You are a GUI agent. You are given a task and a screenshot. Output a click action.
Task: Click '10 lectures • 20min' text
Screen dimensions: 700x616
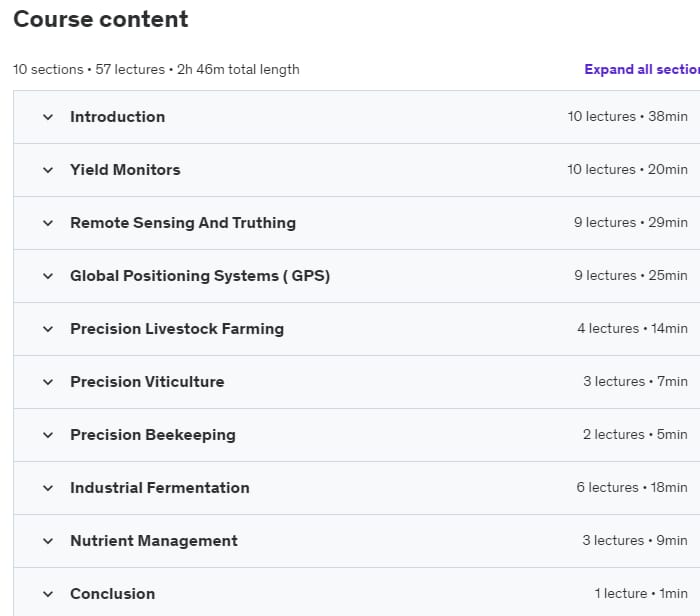click(627, 170)
